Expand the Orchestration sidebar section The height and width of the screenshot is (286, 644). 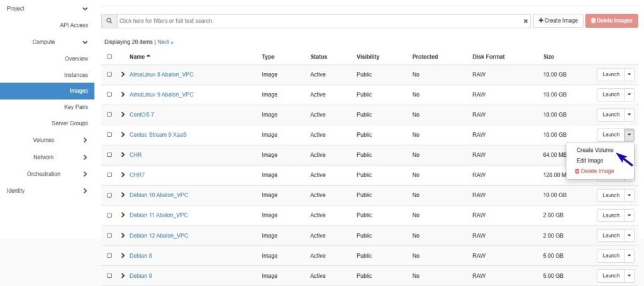pos(85,174)
